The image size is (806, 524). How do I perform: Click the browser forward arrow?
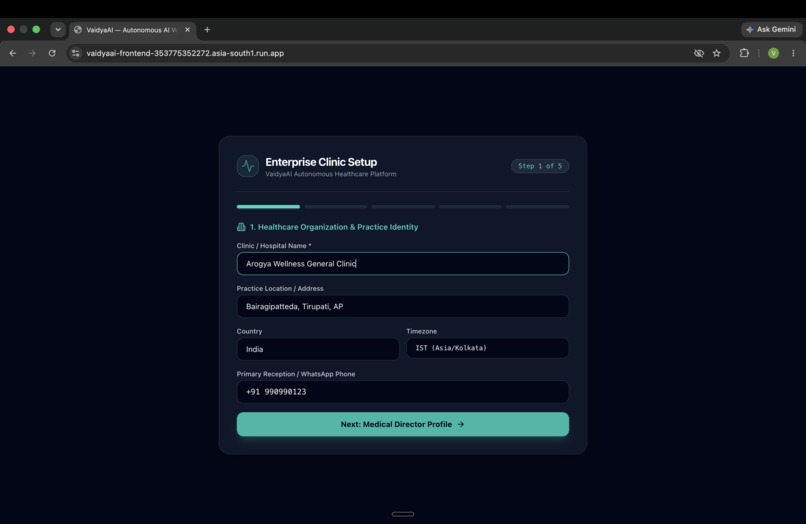point(32,53)
